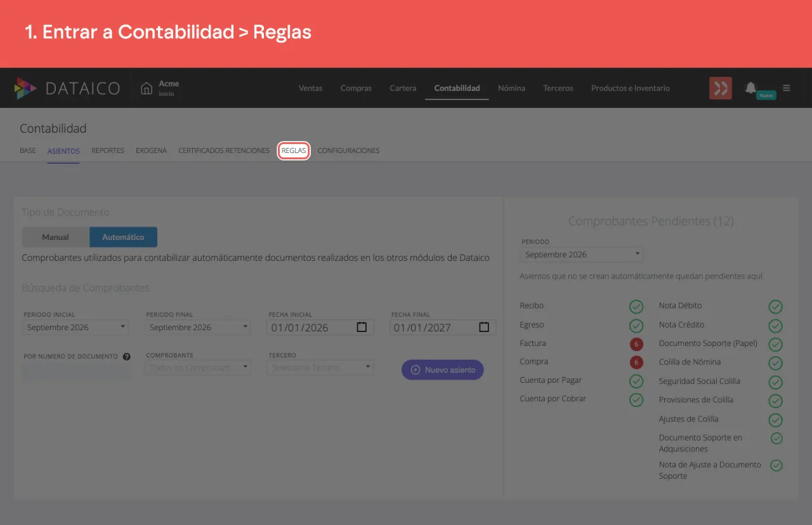Expand the Tercero selector dropdown
The image size is (812, 525).
tap(321, 368)
